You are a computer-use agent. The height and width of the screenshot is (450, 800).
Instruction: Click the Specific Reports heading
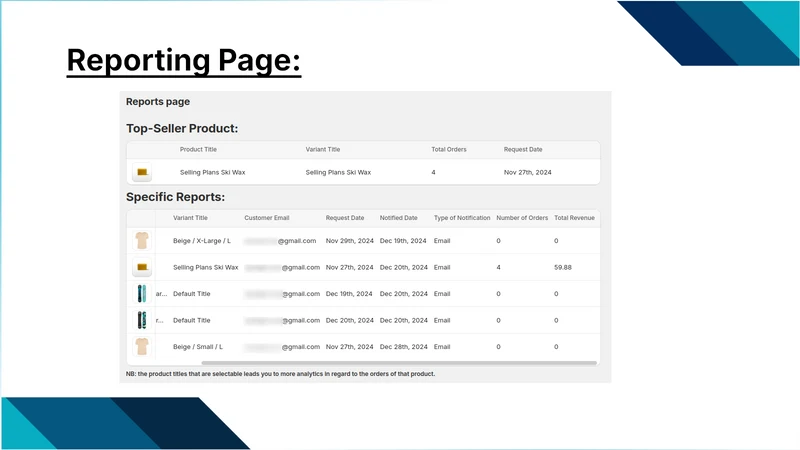click(176, 197)
